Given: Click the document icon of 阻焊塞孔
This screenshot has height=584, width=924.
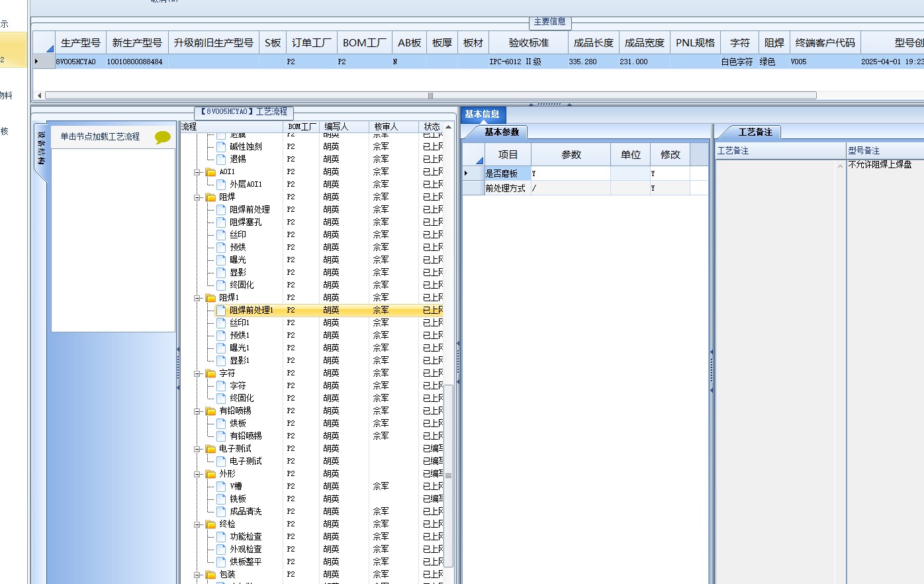Looking at the screenshot, I should tap(221, 222).
